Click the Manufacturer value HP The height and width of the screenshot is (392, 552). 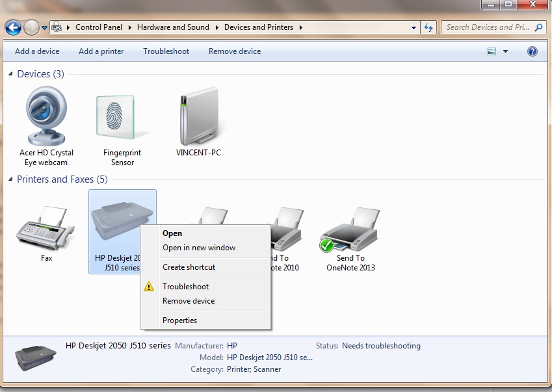point(232,346)
